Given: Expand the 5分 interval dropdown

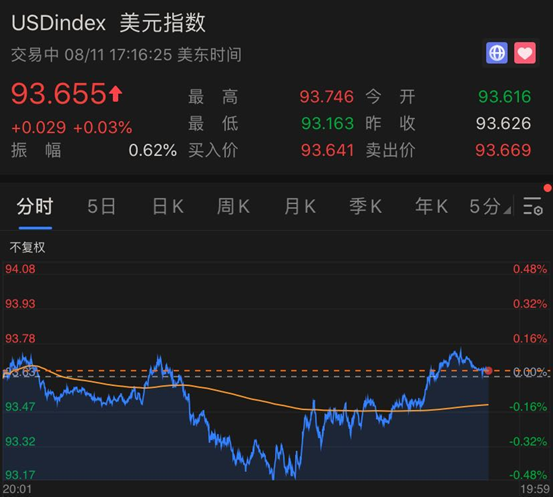Looking at the screenshot, I should 490,206.
